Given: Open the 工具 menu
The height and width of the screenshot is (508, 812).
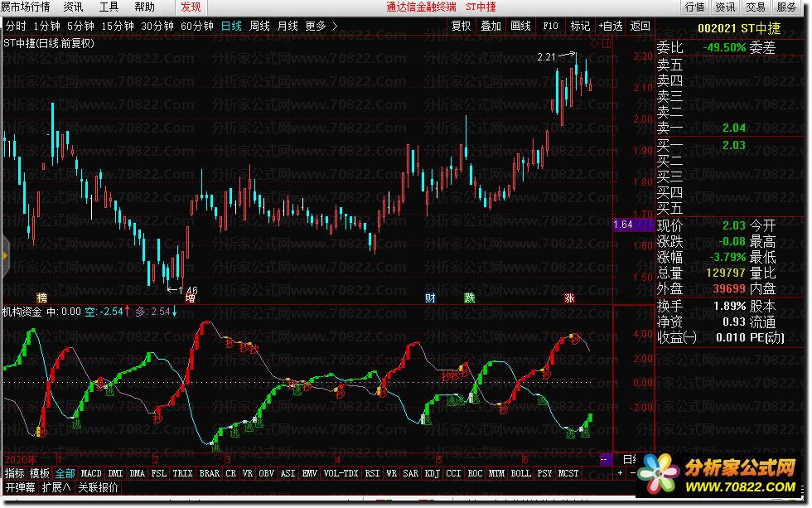Looking at the screenshot, I should click(x=109, y=7).
